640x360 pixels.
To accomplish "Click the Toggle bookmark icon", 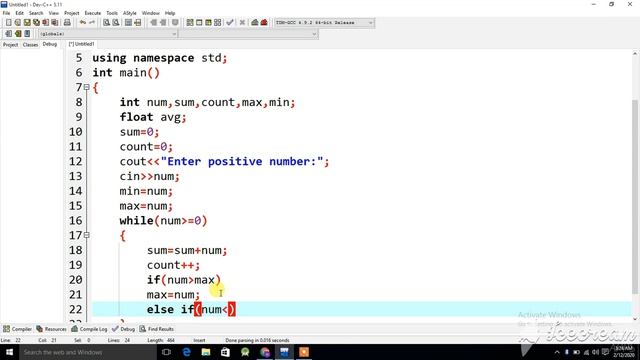I will [18, 33].
